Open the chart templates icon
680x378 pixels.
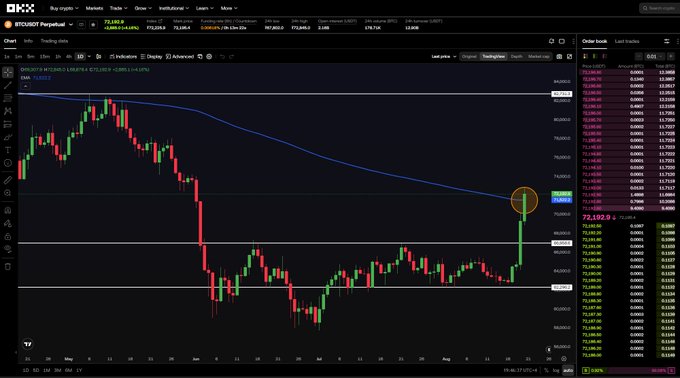pos(200,56)
